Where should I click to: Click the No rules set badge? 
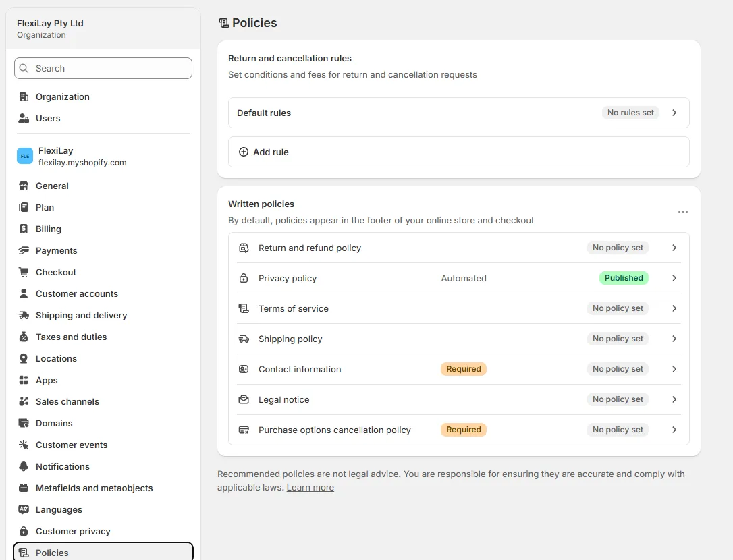[x=630, y=113]
